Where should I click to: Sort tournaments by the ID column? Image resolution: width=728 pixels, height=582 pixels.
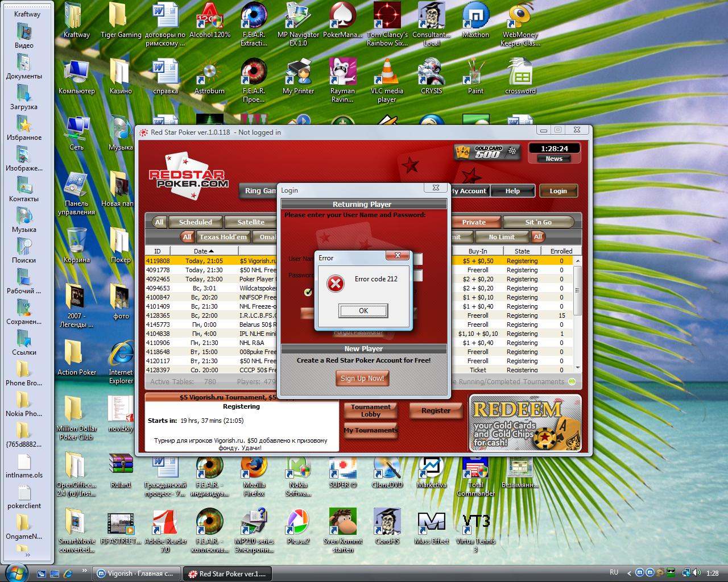coord(158,251)
